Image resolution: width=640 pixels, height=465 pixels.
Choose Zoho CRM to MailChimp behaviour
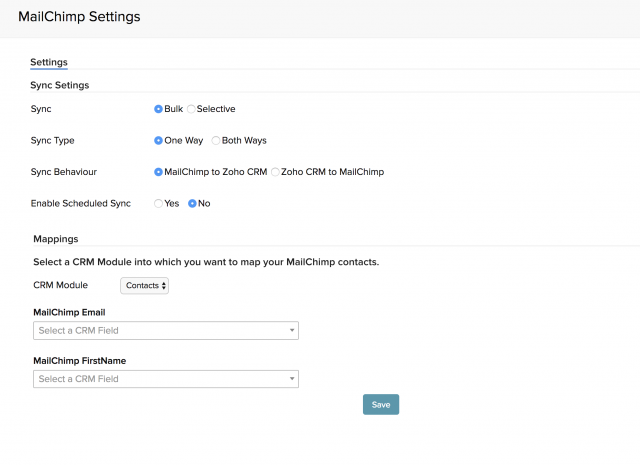(x=276, y=172)
